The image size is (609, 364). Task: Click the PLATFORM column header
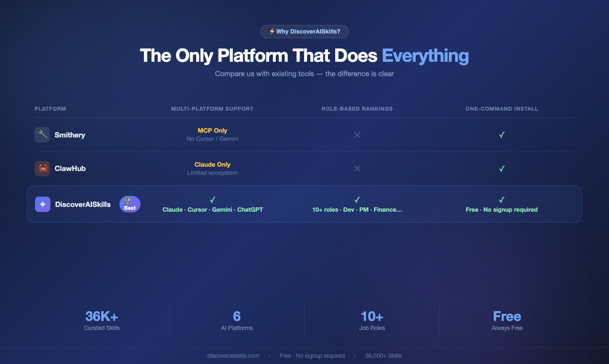click(x=50, y=109)
